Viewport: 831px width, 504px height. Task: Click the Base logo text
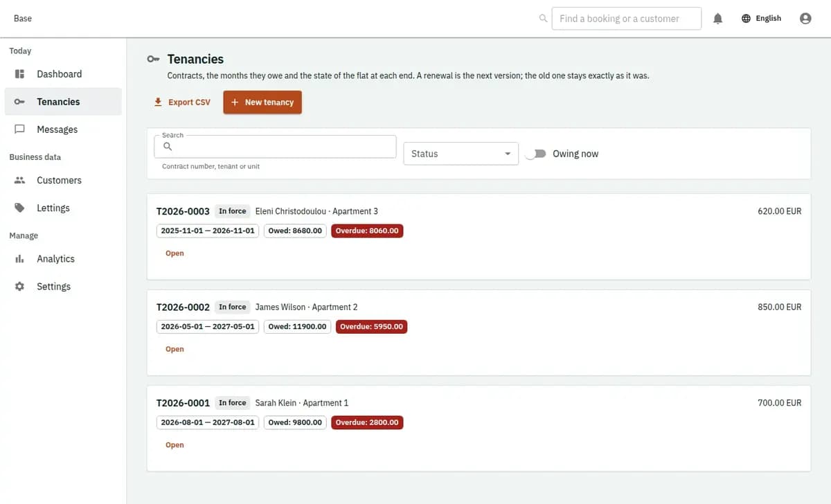[23, 19]
